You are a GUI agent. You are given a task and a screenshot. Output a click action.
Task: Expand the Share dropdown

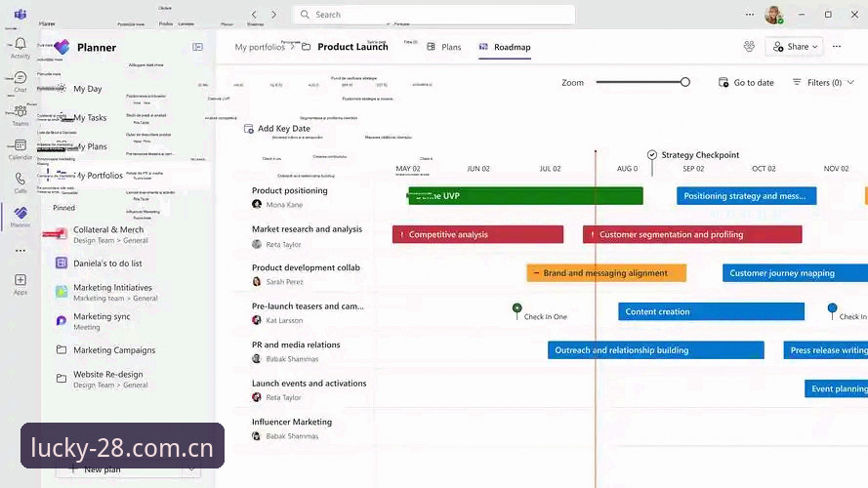(794, 47)
